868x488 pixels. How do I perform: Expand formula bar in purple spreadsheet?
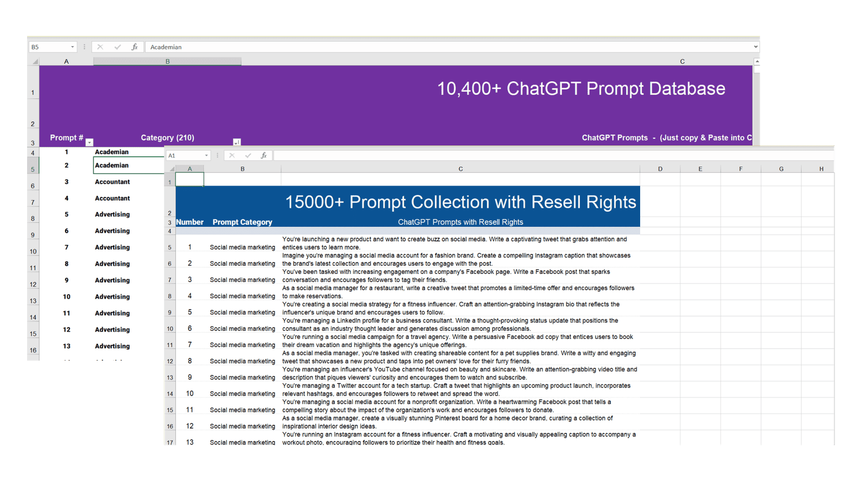point(756,47)
